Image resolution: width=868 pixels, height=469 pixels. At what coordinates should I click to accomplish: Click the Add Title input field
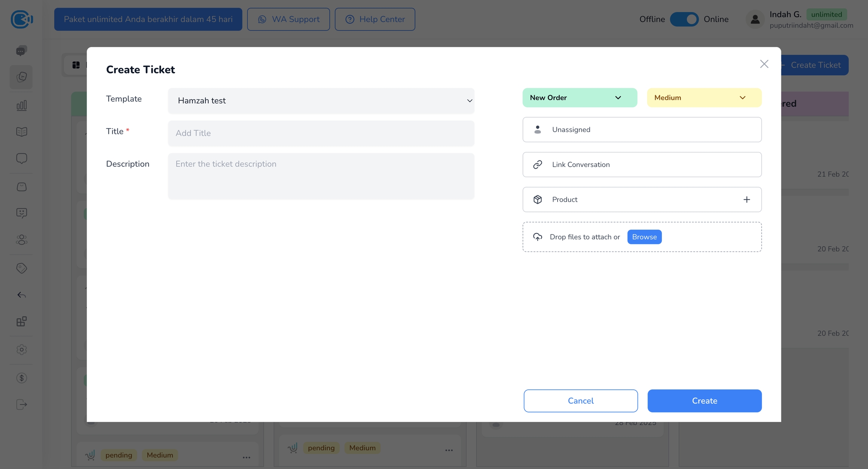click(321, 133)
